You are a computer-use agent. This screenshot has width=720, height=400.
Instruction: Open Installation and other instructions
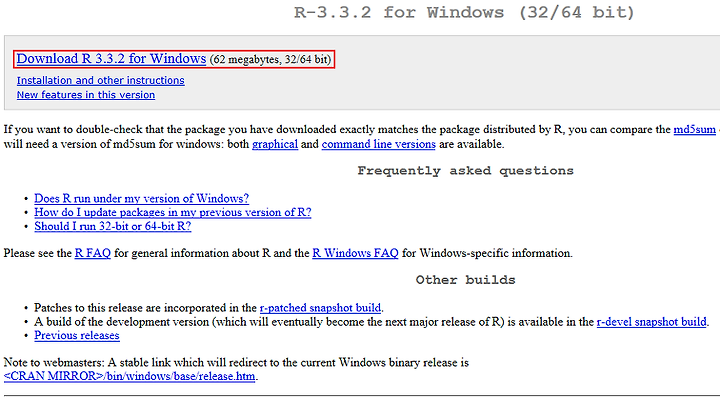click(101, 80)
